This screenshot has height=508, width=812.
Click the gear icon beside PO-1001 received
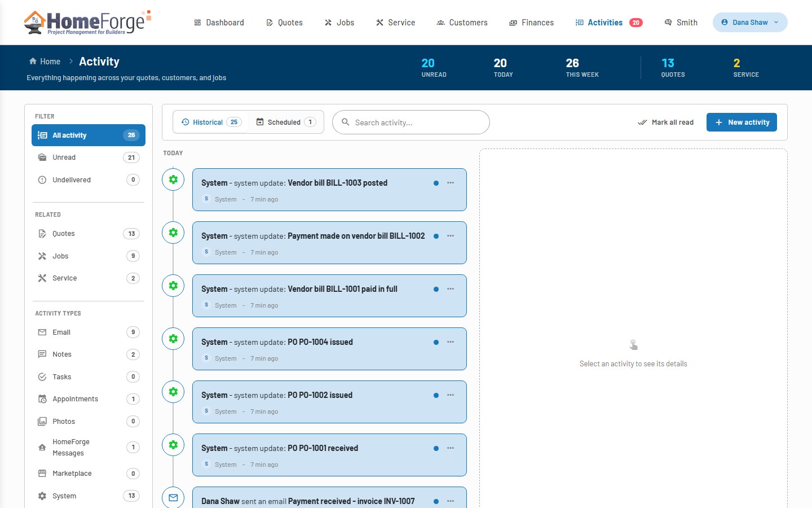(x=173, y=445)
